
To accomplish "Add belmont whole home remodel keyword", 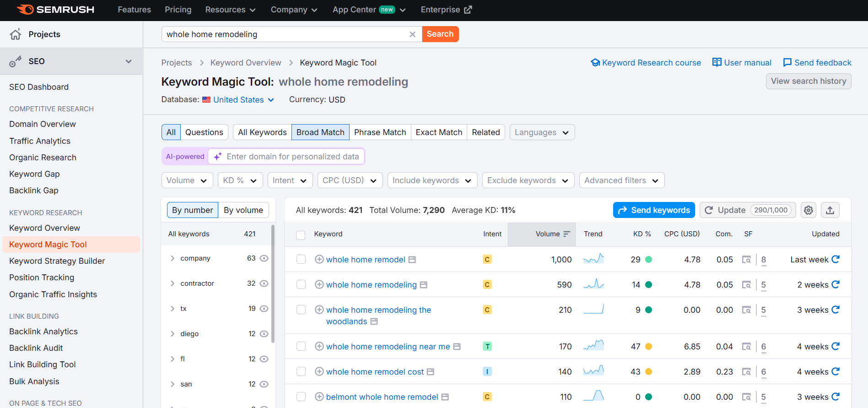I will (x=319, y=397).
